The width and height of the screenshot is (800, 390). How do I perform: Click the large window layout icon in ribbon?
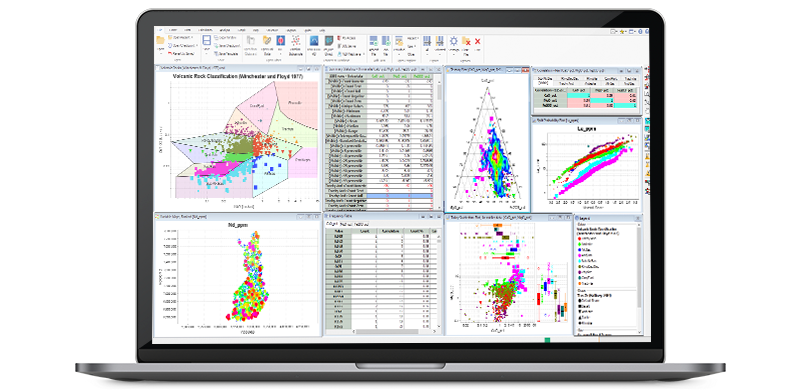pos(207,41)
